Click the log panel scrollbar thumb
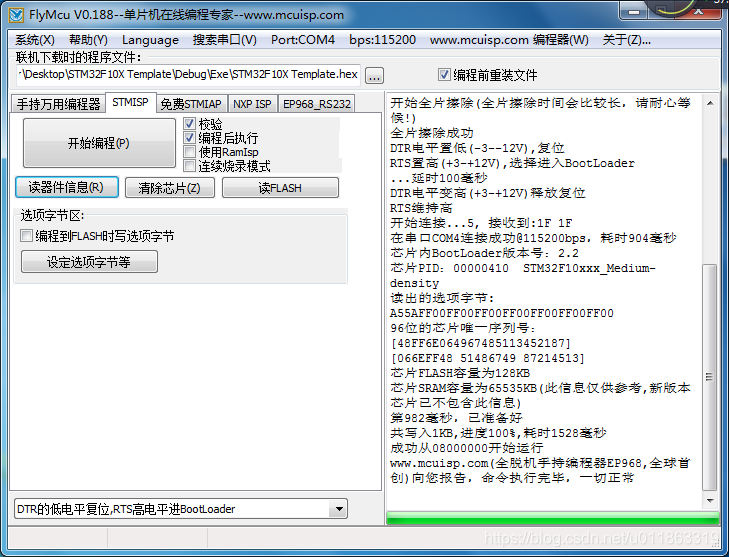Screen dimensions: 729x557 709,377
